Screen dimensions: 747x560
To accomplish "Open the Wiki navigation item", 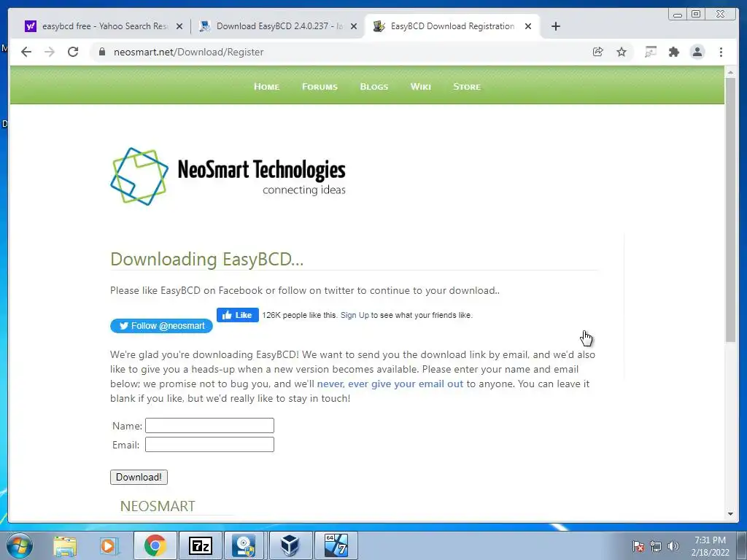I will click(421, 87).
